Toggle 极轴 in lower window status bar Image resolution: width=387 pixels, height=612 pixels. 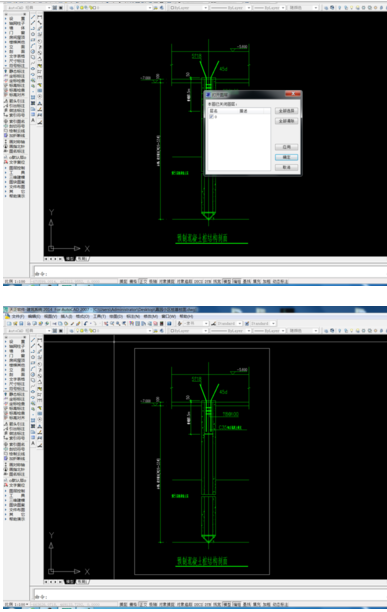tap(153, 604)
